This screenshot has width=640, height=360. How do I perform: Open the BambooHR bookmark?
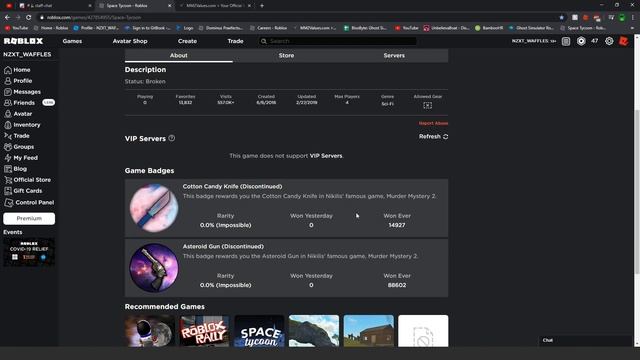489,28
